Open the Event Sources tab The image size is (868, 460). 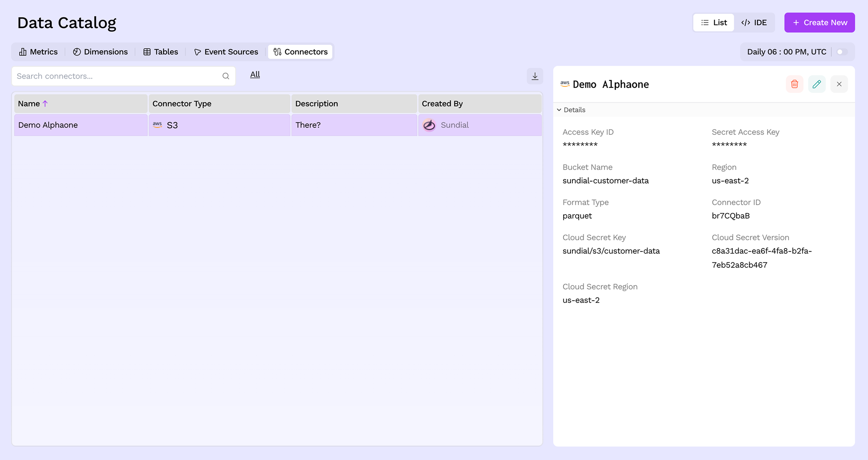pos(226,52)
